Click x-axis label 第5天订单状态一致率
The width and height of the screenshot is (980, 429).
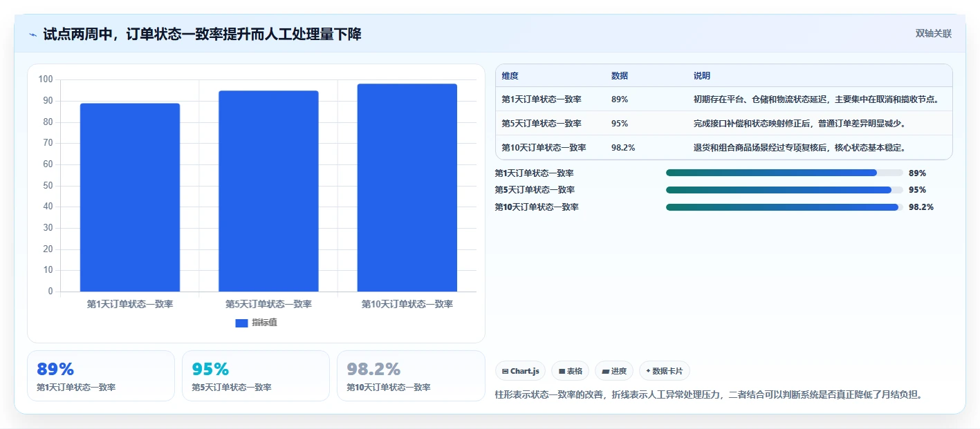pos(268,304)
